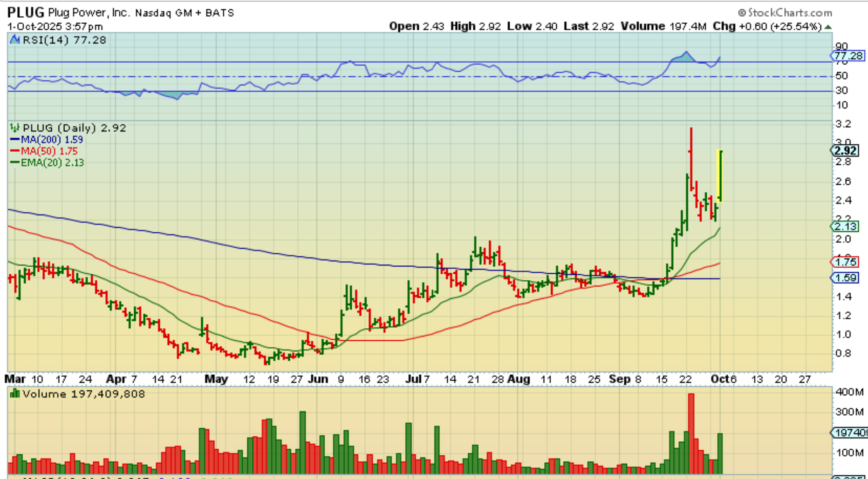Click the tallest red volume bar

[691, 434]
